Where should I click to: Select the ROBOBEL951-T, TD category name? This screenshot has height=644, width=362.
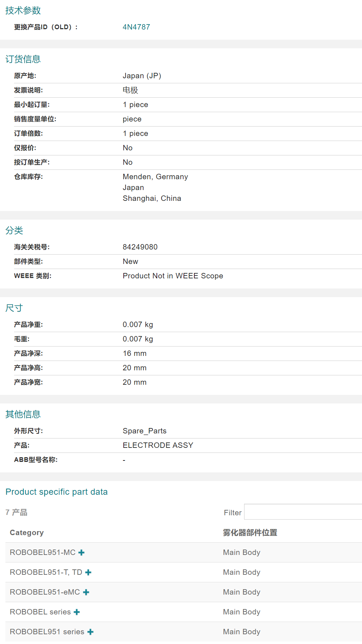pyautogui.click(x=46, y=572)
